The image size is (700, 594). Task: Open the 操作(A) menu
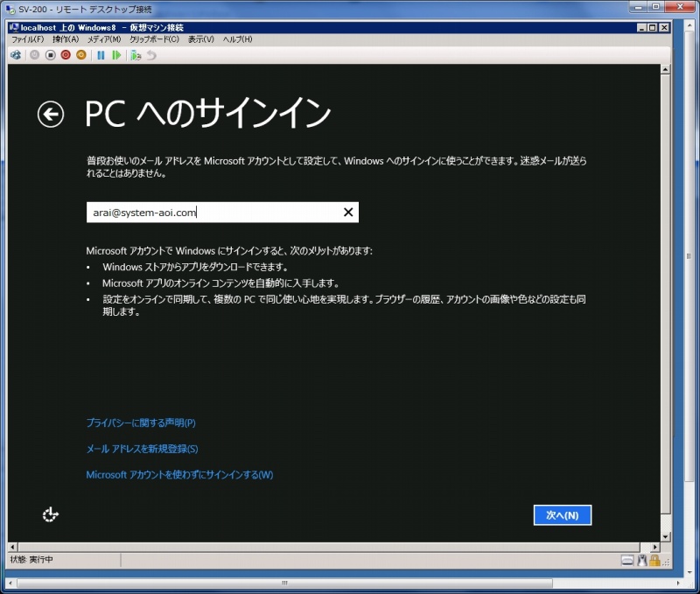[66, 39]
